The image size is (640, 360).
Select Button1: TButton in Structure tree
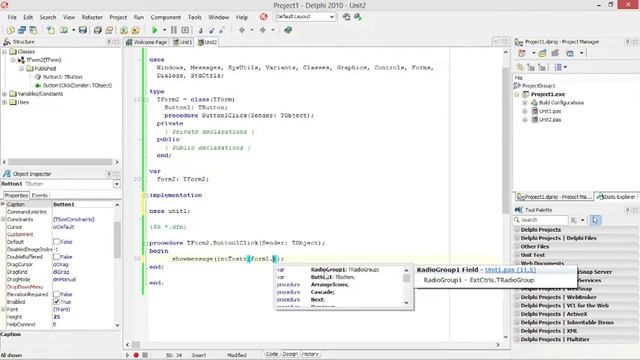(x=62, y=77)
